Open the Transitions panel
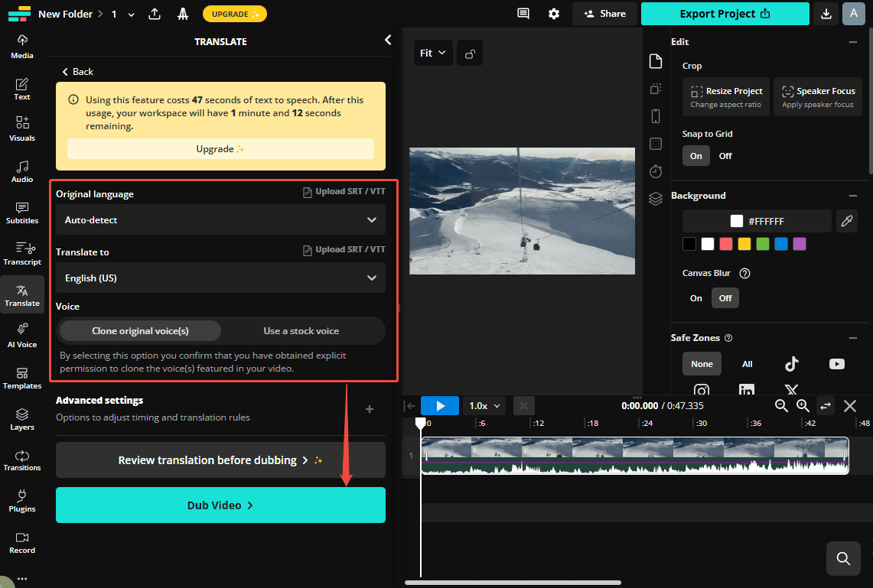The image size is (873, 588). point(22,460)
